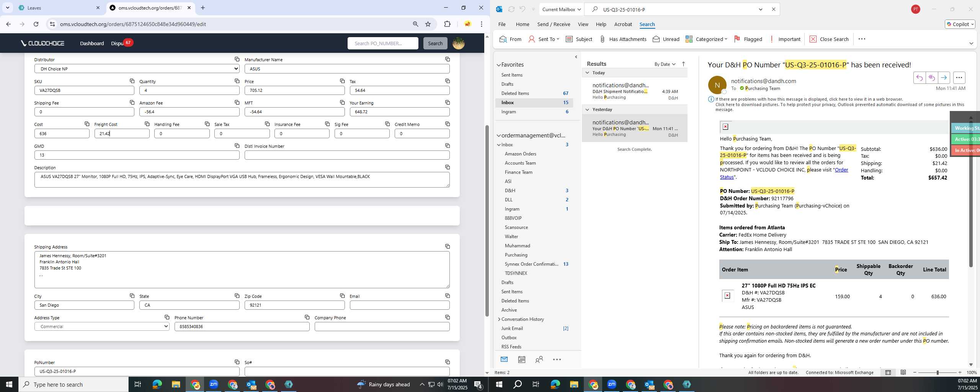
Task: Copy the Manufacturer Name value
Action: coord(448,59)
